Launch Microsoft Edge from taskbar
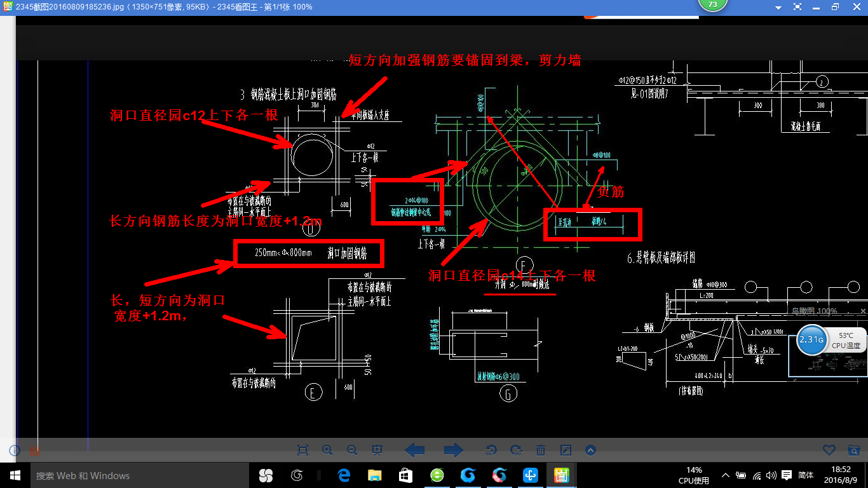 tap(344, 475)
